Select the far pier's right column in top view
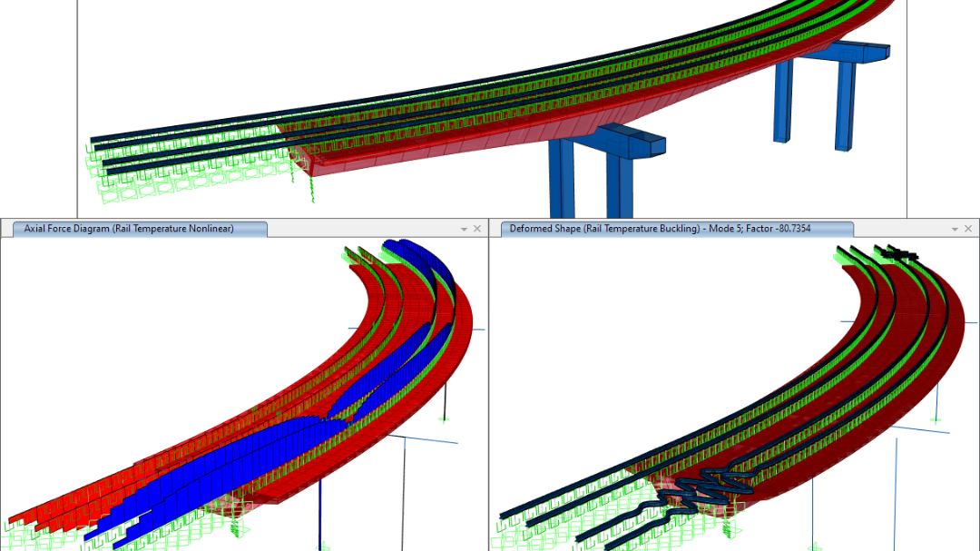980x551 pixels. tap(845, 103)
